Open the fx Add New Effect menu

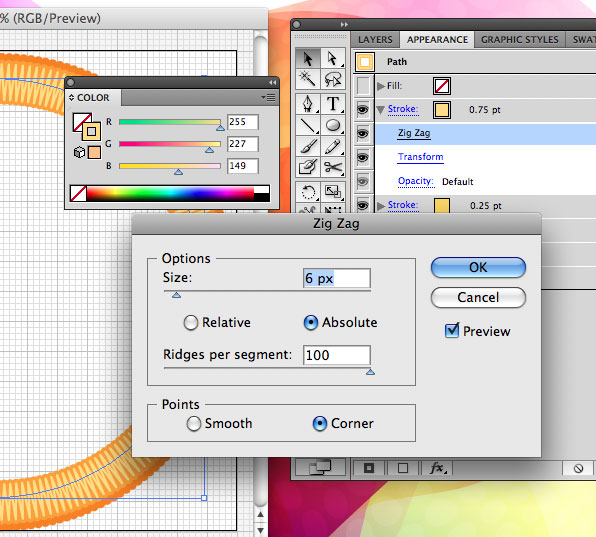click(437, 468)
